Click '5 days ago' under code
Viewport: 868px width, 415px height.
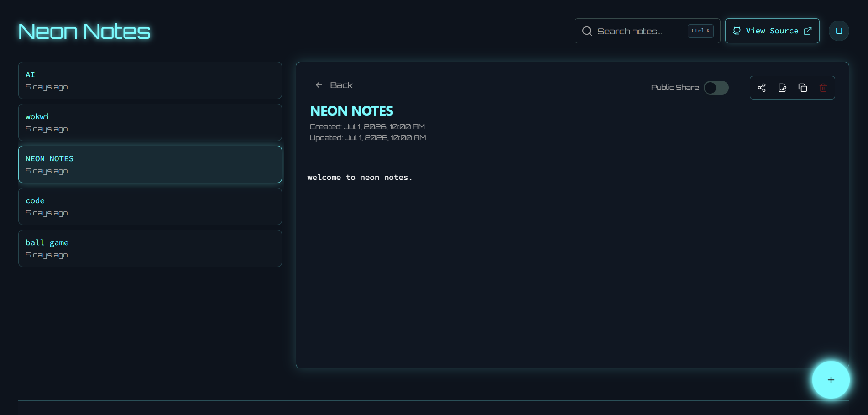point(47,213)
